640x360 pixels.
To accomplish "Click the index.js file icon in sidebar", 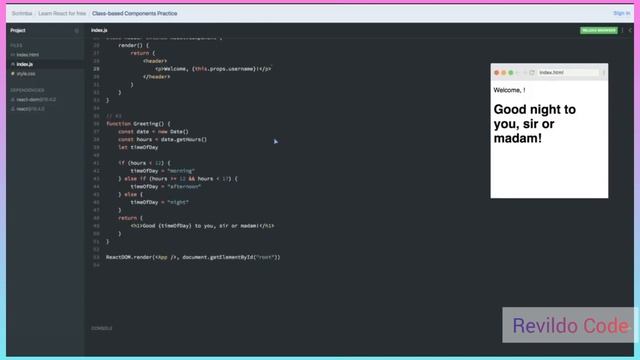I will click(13, 64).
